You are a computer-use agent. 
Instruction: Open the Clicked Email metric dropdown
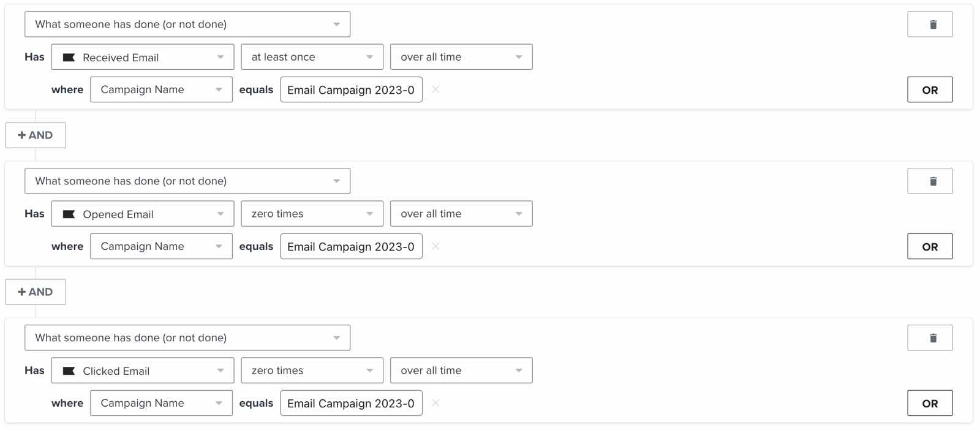tap(143, 371)
